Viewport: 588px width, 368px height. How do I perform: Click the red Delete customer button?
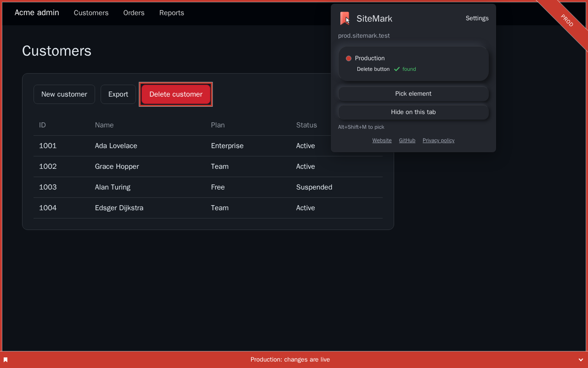(x=176, y=94)
